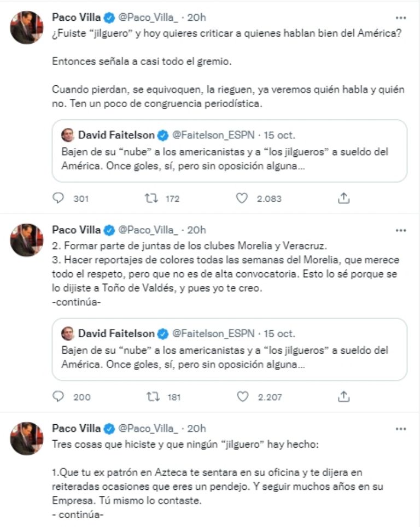Viewport: 420px width, 527px height.
Task: Share the second Paco Villa tweet
Action: pos(343,397)
